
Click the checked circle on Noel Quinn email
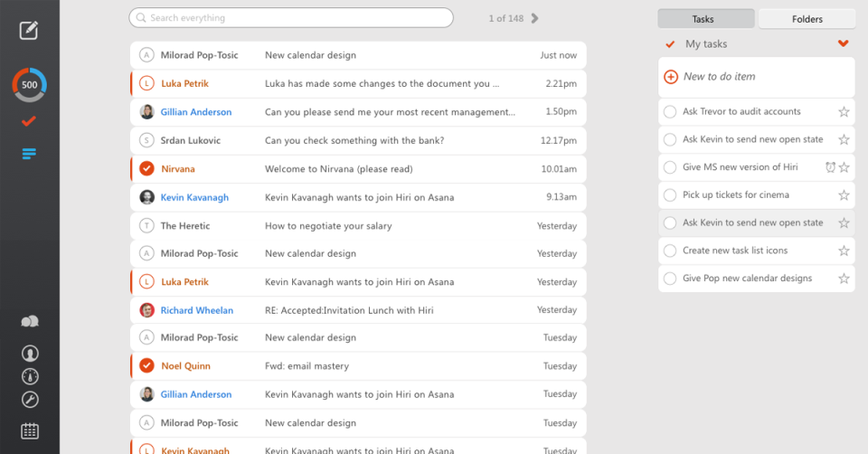[x=146, y=365]
